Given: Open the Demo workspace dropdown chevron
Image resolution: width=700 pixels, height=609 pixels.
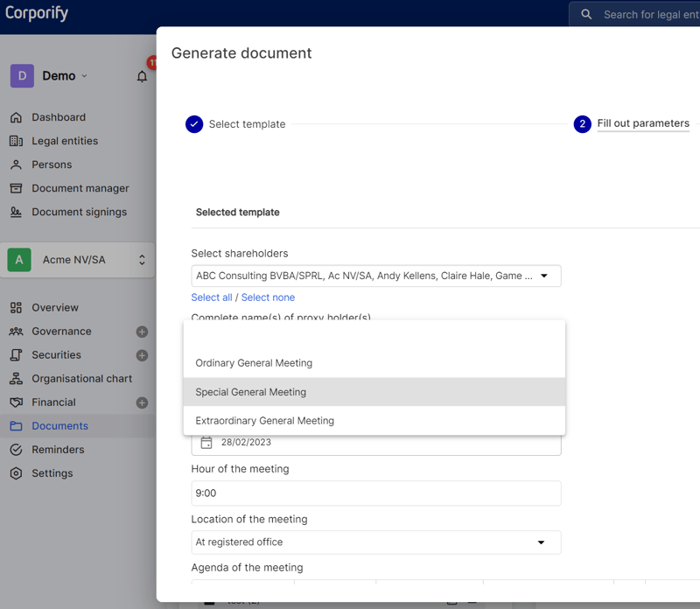Looking at the screenshot, I should [84, 76].
